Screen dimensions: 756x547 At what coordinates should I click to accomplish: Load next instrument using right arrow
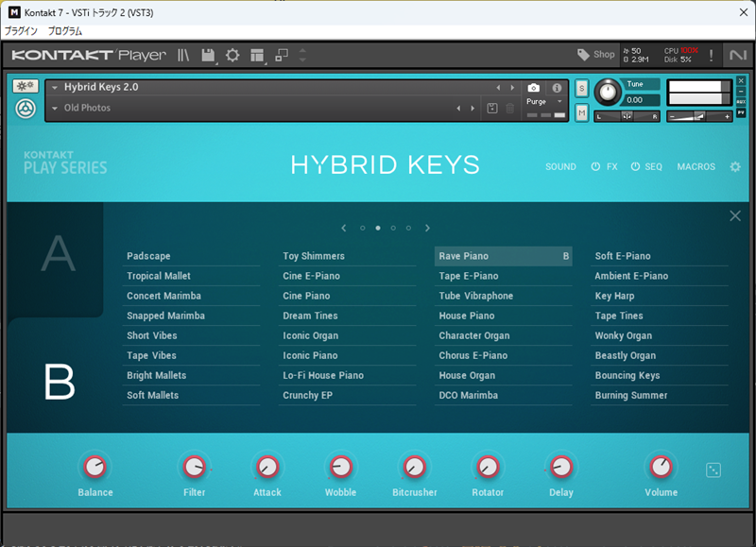(x=512, y=88)
